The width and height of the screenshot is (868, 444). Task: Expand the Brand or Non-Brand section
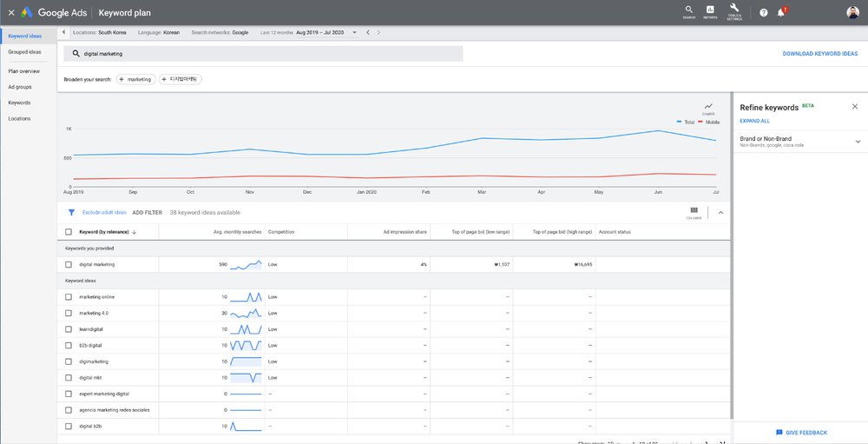[x=858, y=142]
